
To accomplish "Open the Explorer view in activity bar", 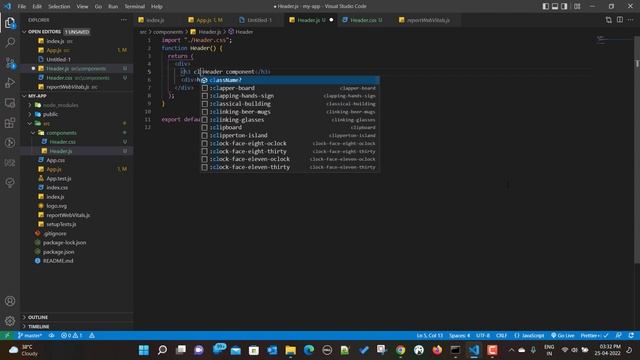I will pos(10,23).
